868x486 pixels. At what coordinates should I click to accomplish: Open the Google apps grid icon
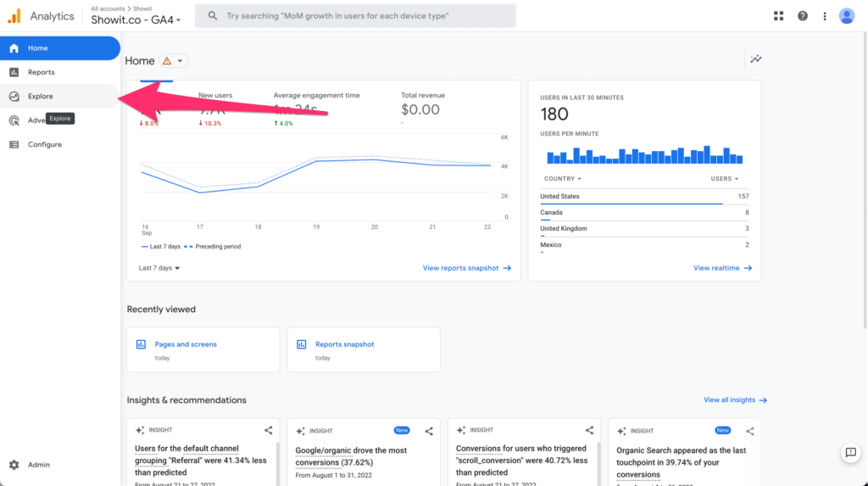pos(779,16)
